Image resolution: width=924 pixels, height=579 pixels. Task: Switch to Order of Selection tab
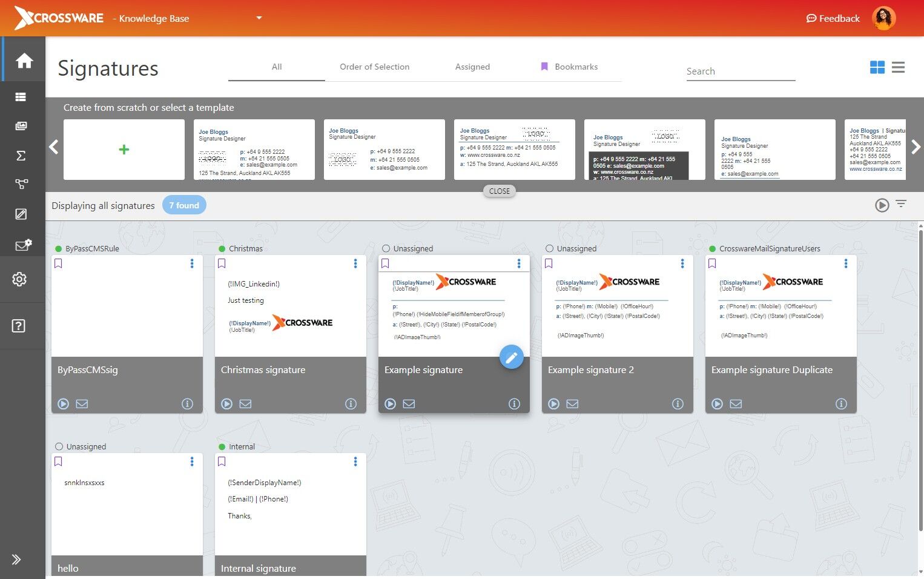[374, 67]
